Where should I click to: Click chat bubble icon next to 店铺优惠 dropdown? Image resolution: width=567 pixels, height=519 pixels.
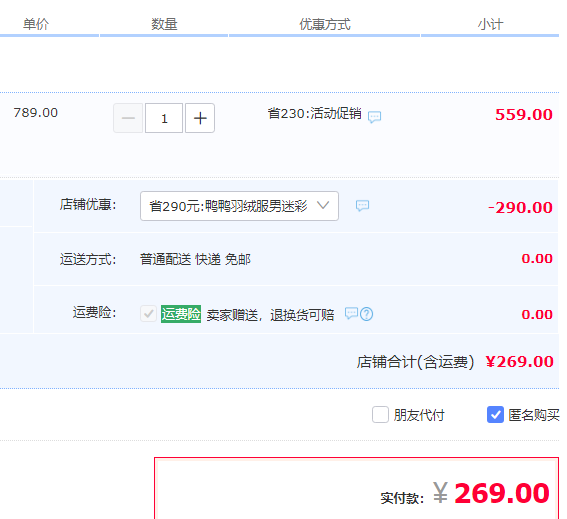(x=362, y=206)
